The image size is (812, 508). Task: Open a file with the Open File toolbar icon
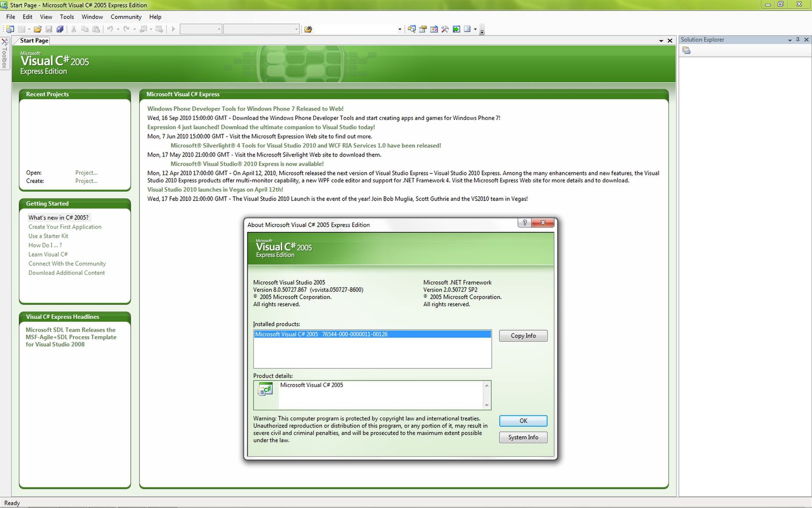tap(38, 29)
